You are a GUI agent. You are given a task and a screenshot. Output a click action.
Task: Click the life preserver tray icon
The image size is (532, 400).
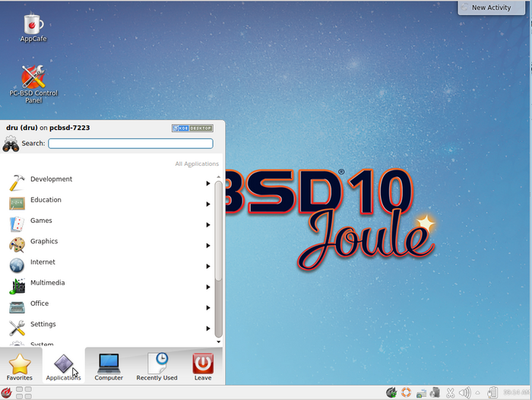(406, 392)
